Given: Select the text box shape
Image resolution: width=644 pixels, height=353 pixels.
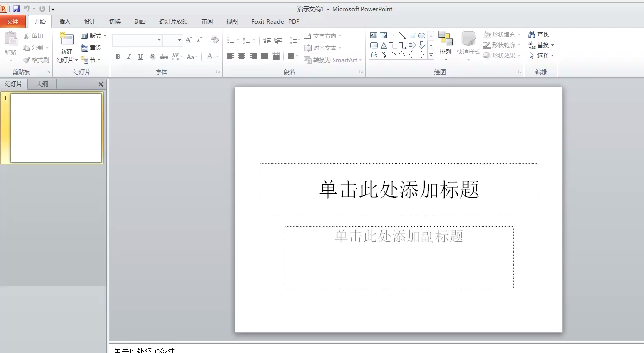Looking at the screenshot, I should (373, 36).
